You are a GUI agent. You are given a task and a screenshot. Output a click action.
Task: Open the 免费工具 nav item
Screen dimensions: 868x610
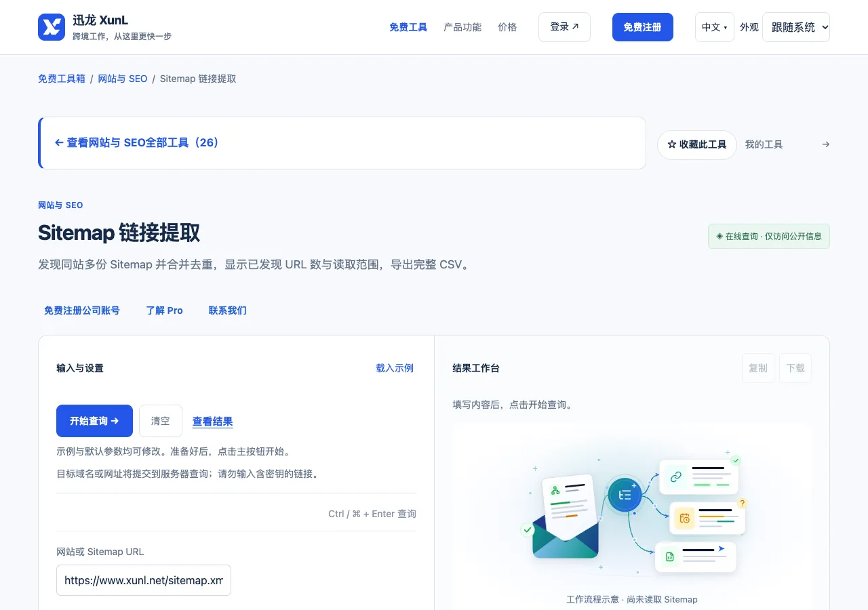coord(408,27)
